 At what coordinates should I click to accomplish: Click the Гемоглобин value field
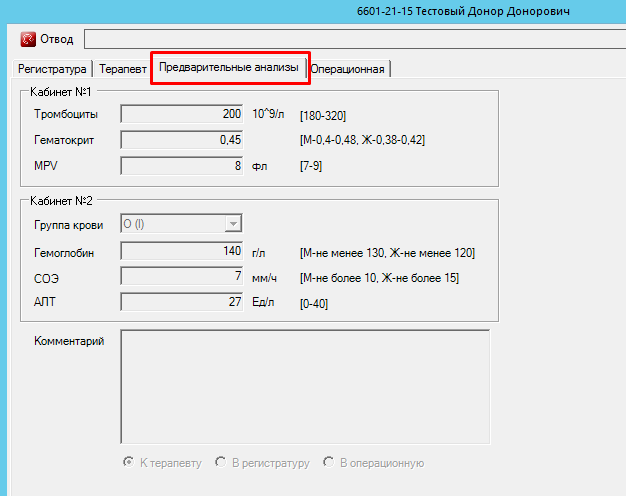coord(182,252)
